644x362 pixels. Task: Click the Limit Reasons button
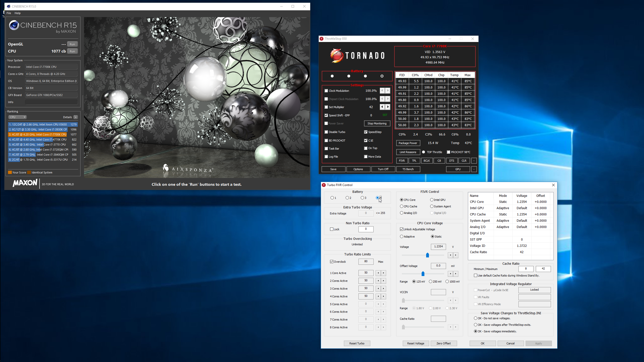(x=408, y=152)
